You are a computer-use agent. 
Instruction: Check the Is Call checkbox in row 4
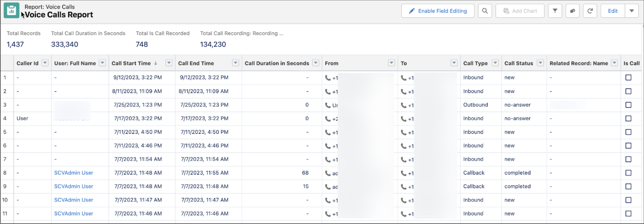click(628, 118)
